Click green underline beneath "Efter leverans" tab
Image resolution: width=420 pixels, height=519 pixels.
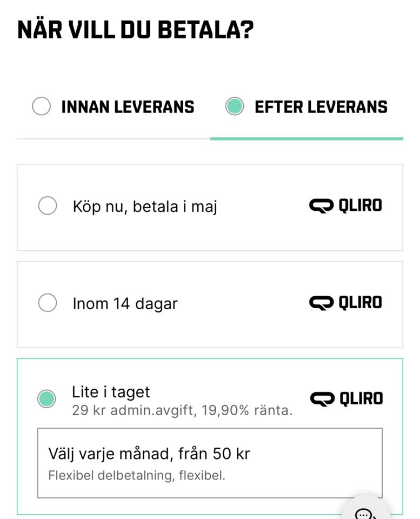click(x=306, y=139)
